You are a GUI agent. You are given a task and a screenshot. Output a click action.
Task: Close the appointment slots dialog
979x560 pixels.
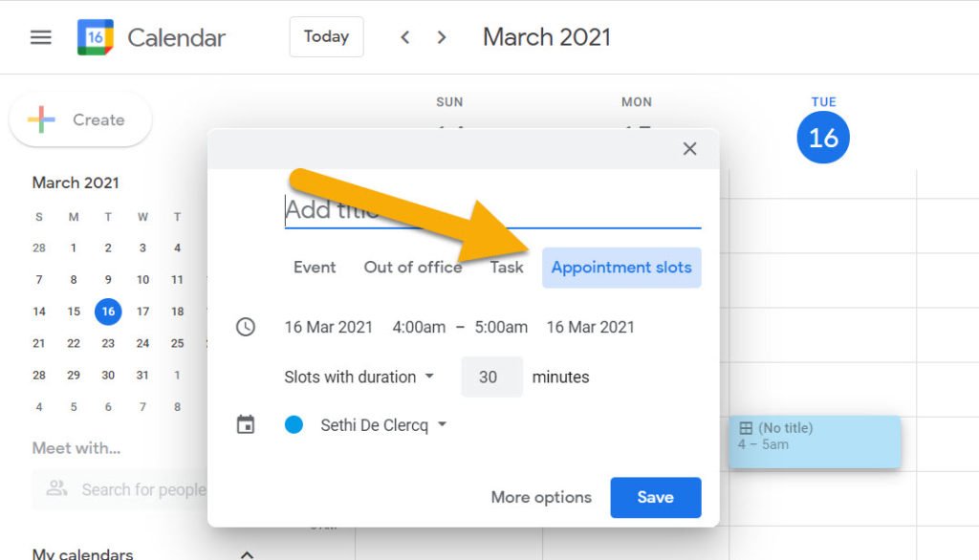[689, 148]
